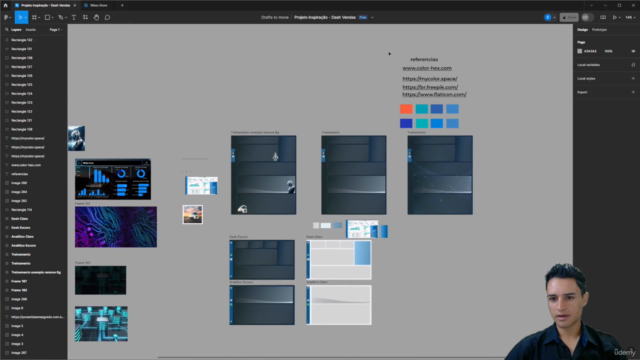
Task: Add an Export setting with plus
Action: coord(633,92)
